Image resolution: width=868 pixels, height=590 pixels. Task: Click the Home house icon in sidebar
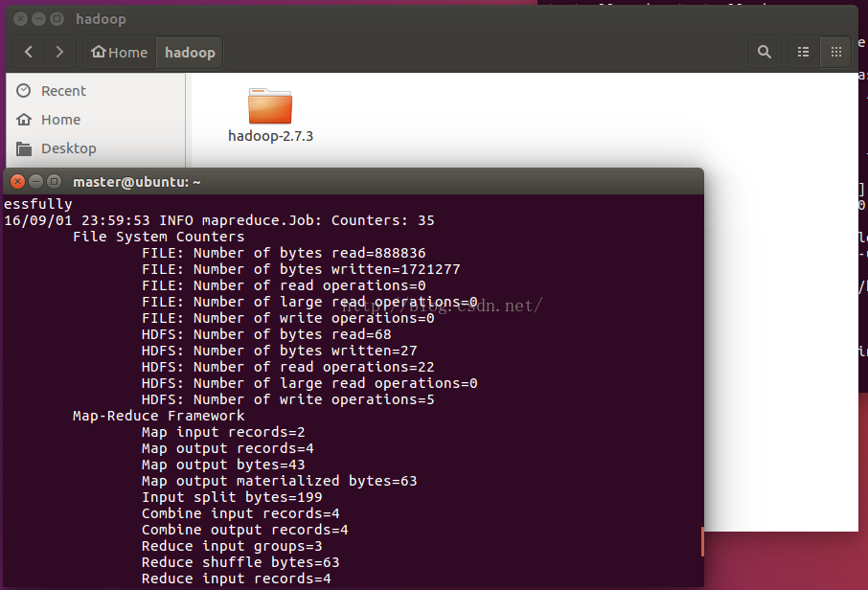click(24, 119)
